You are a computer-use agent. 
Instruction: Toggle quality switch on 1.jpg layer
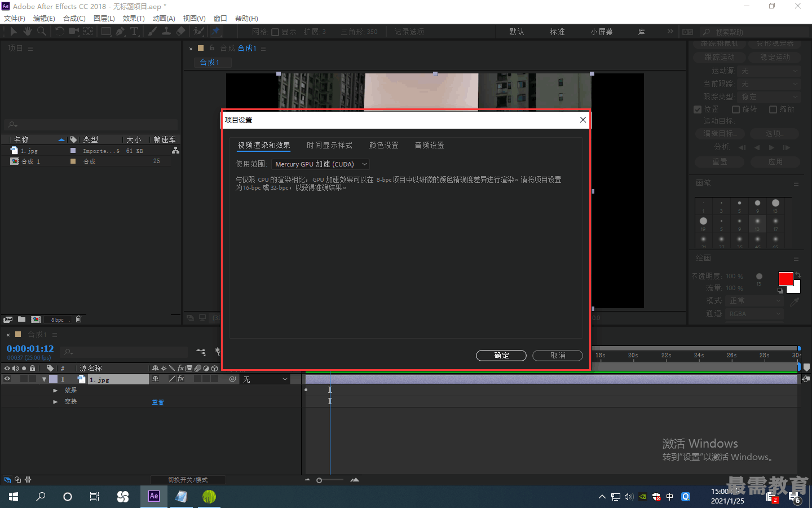click(172, 379)
